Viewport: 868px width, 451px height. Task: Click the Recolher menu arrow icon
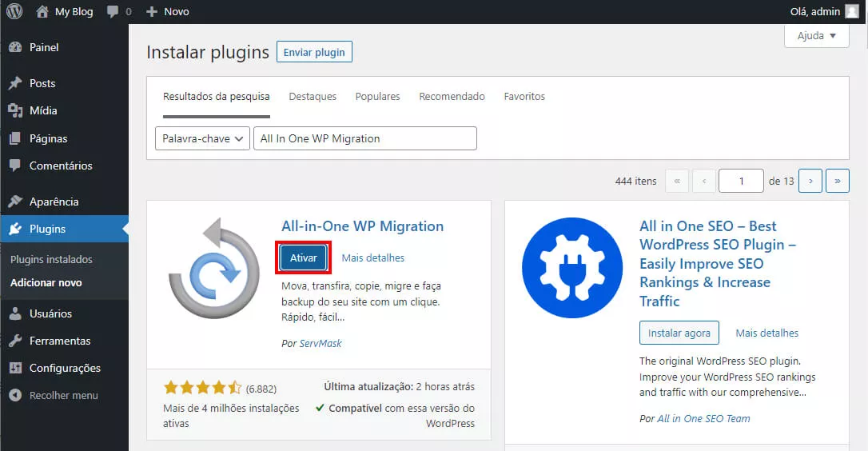[15, 395]
